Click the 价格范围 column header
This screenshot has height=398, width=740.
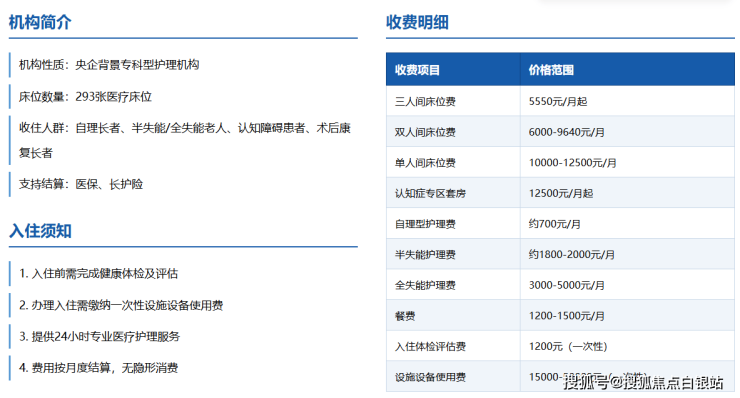pyautogui.click(x=627, y=70)
